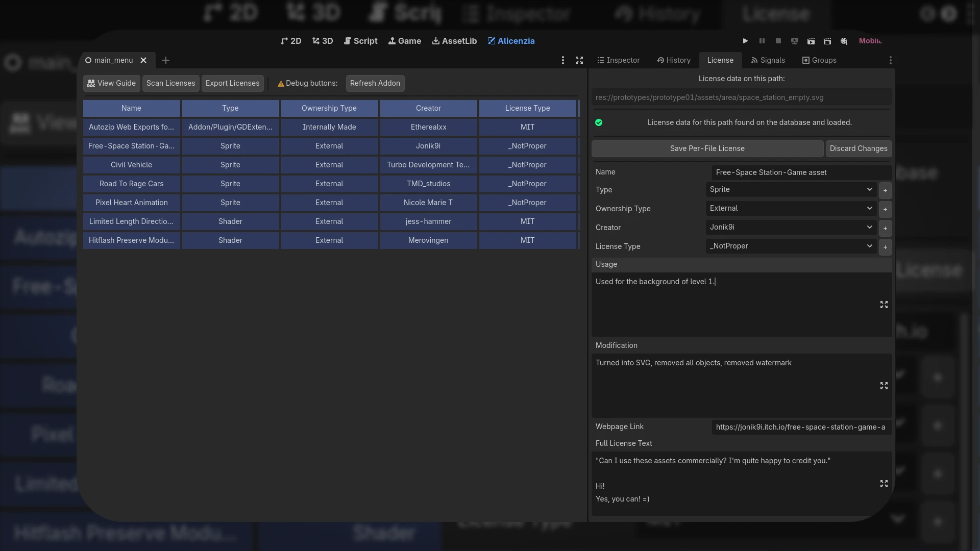
Task: Switch to the Groups dock tab
Action: point(819,60)
